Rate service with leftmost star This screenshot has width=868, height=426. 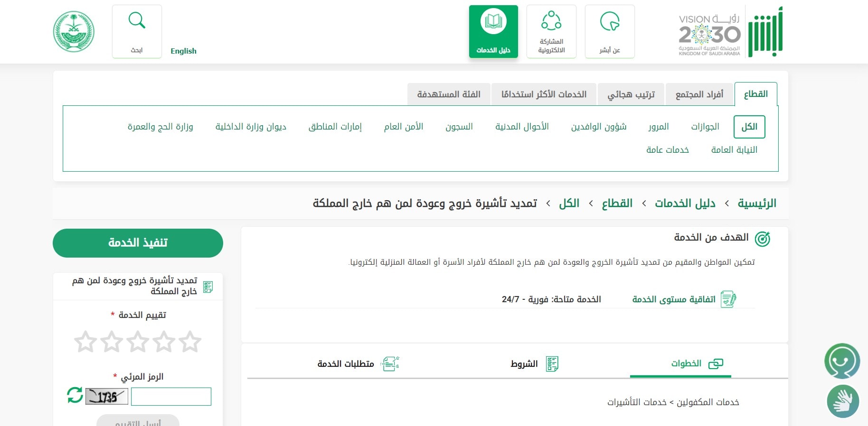coord(85,342)
